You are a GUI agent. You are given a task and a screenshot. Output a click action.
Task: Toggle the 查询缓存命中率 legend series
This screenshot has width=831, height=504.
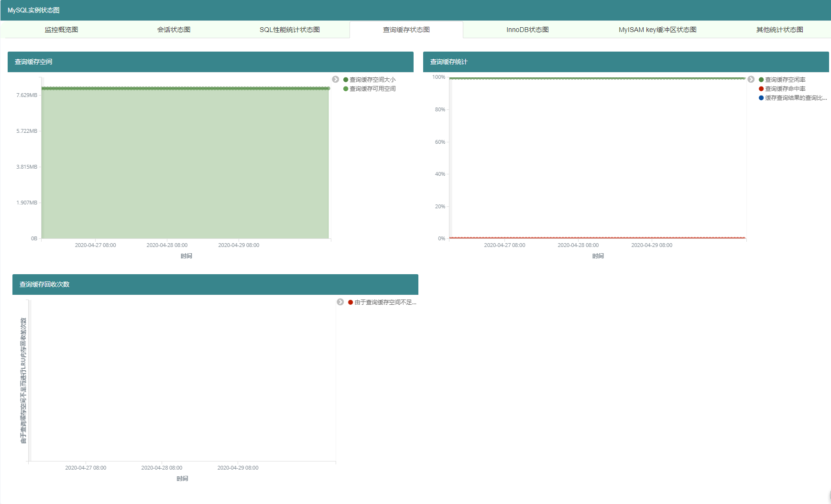point(782,89)
